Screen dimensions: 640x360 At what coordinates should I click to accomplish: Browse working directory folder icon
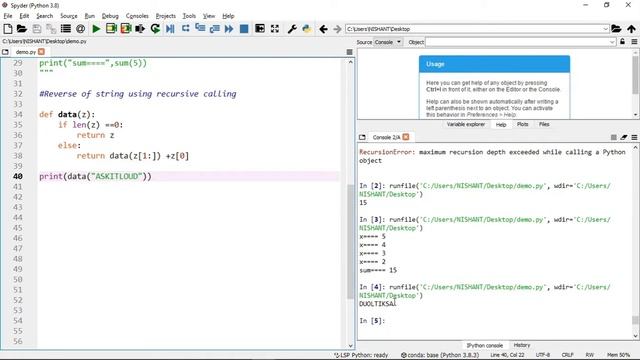[616, 29]
